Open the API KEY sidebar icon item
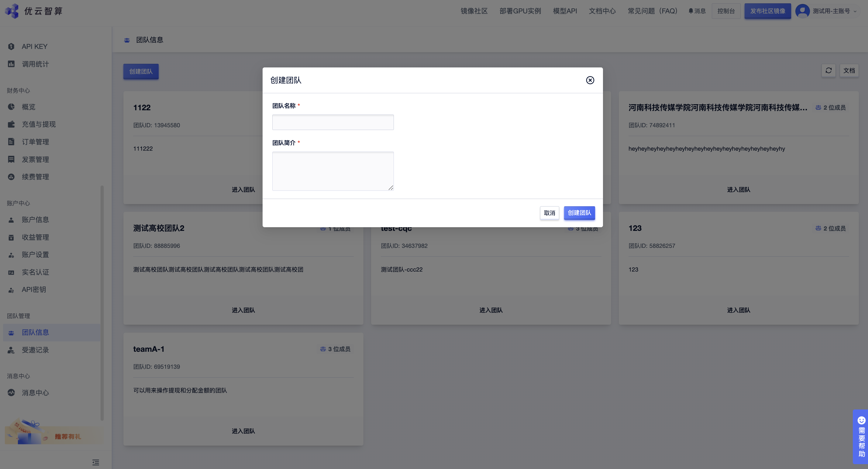 click(x=11, y=46)
